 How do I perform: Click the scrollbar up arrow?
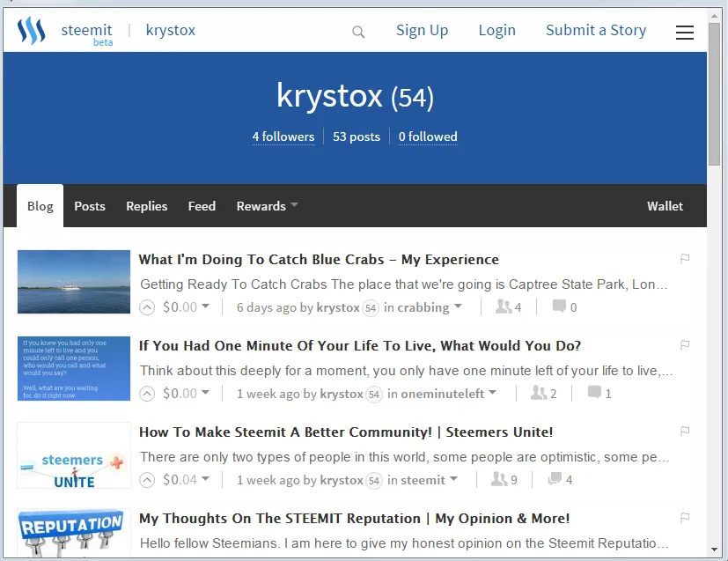coord(714,15)
